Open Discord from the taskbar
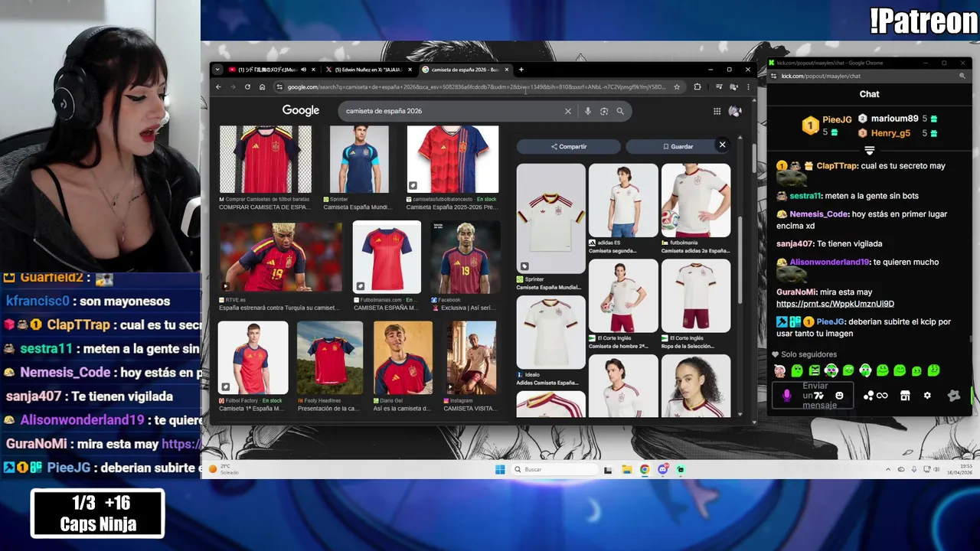 [x=662, y=469]
